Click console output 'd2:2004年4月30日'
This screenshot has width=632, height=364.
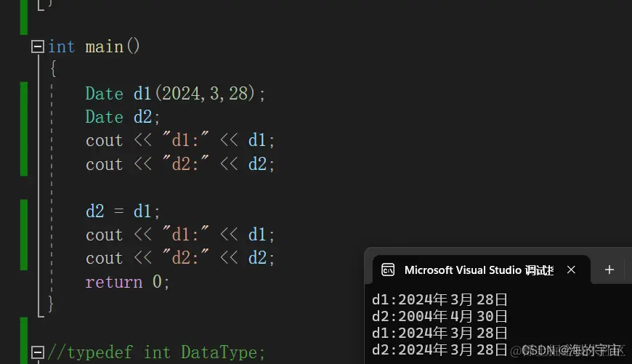(439, 317)
